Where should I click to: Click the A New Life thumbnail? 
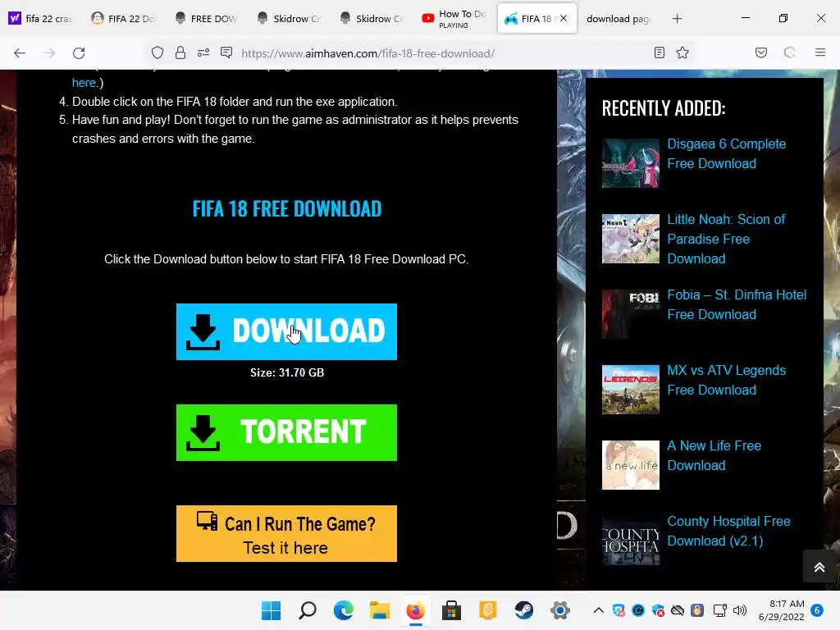631,465
